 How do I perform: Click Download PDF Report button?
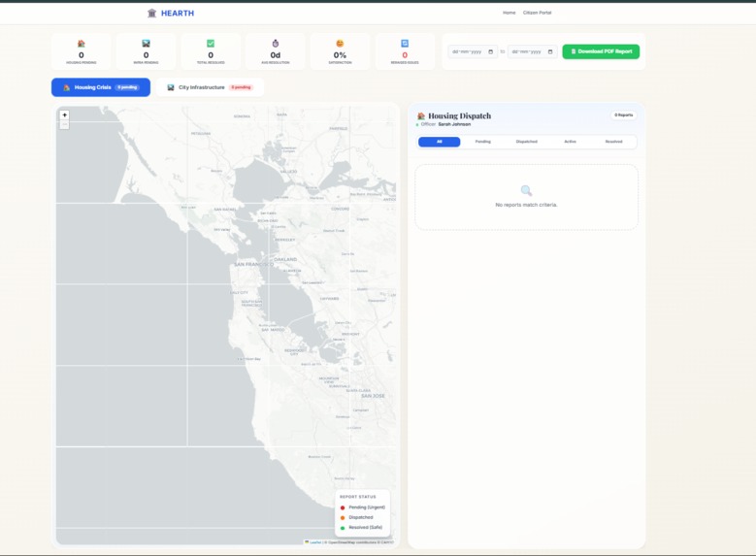(x=601, y=51)
